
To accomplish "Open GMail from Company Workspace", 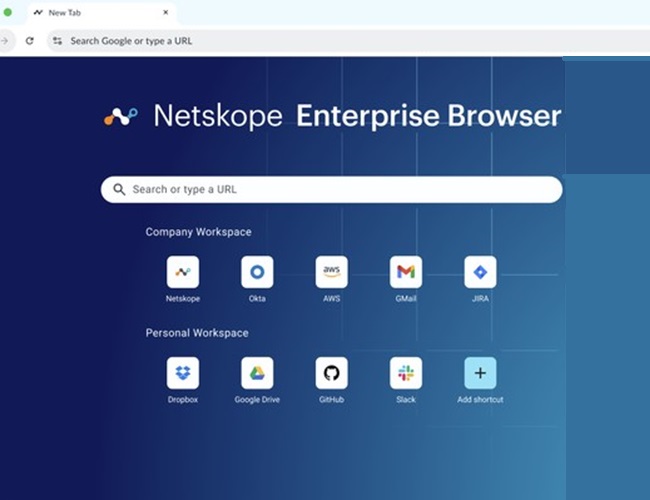I will pos(406,272).
